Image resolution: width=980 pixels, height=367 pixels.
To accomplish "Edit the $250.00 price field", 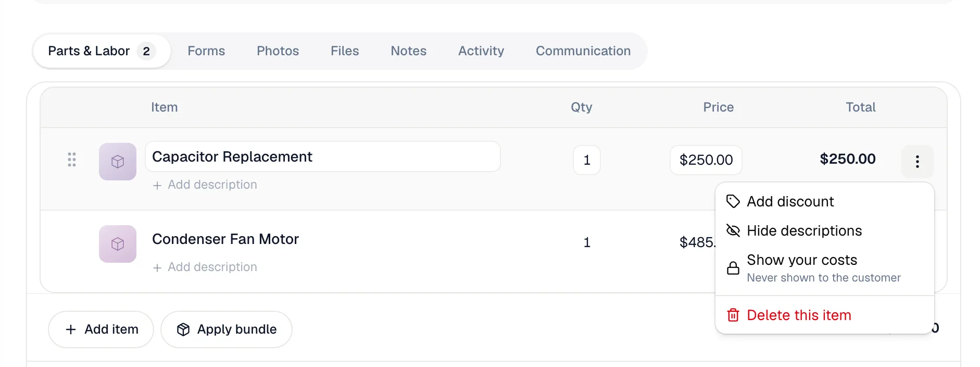I will coord(706,160).
